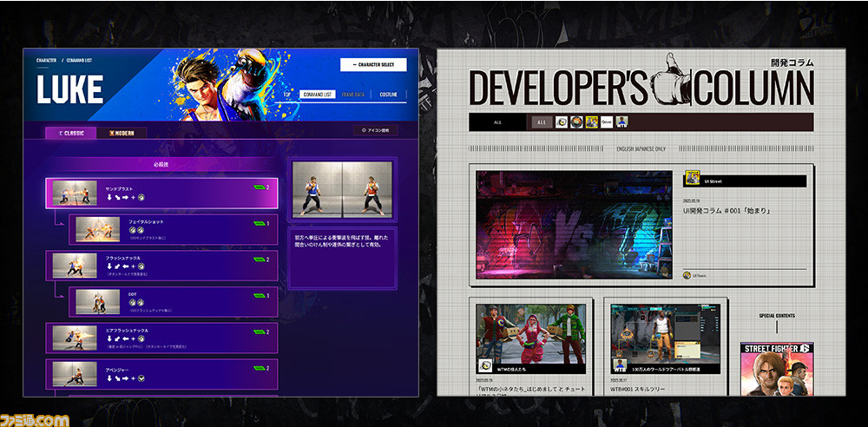Click punch button icon in サンドブラスト command
Viewport: 868px width, 427px height.
[x=141, y=197]
